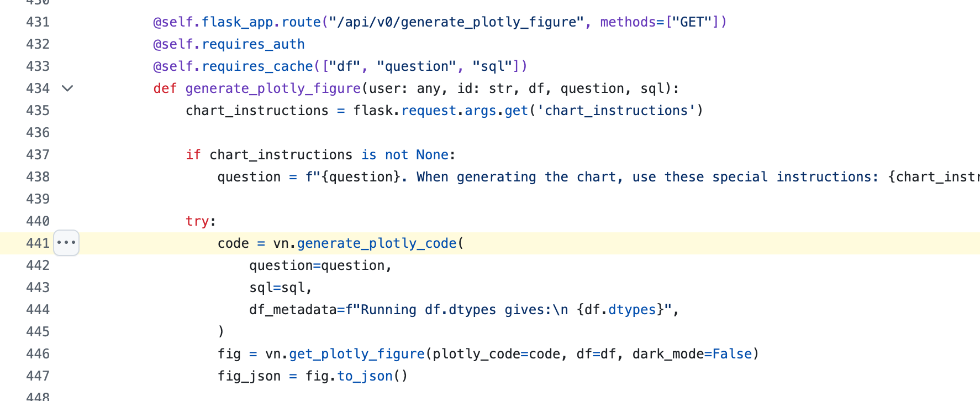
Task: Click the 'try' keyword on line 440
Action: (x=197, y=221)
